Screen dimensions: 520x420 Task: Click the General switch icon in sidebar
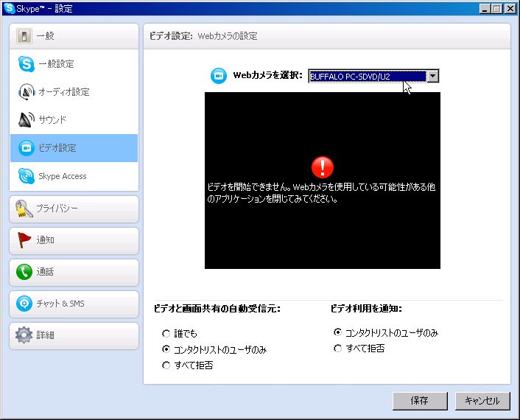pos(24,36)
